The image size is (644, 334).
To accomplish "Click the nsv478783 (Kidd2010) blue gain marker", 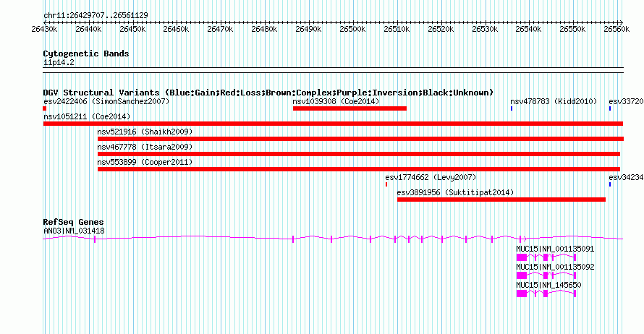I will (512, 108).
